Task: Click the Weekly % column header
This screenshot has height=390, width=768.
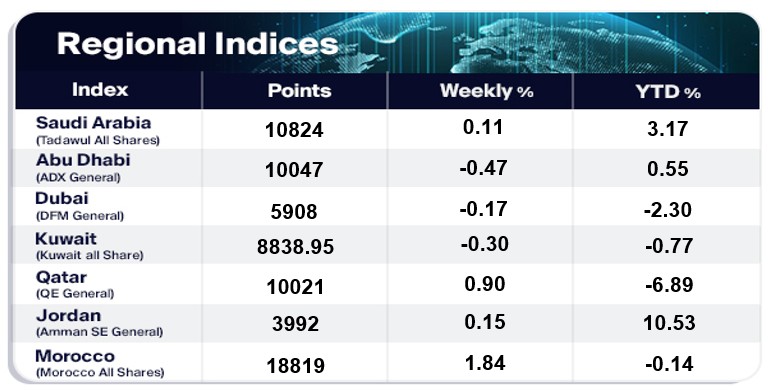Action: click(x=486, y=91)
